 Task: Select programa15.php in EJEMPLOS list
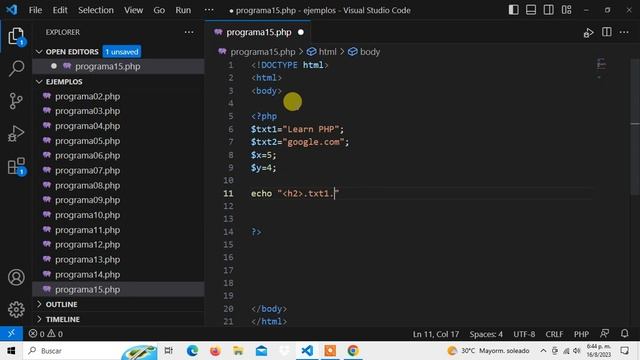pyautogui.click(x=118, y=289)
